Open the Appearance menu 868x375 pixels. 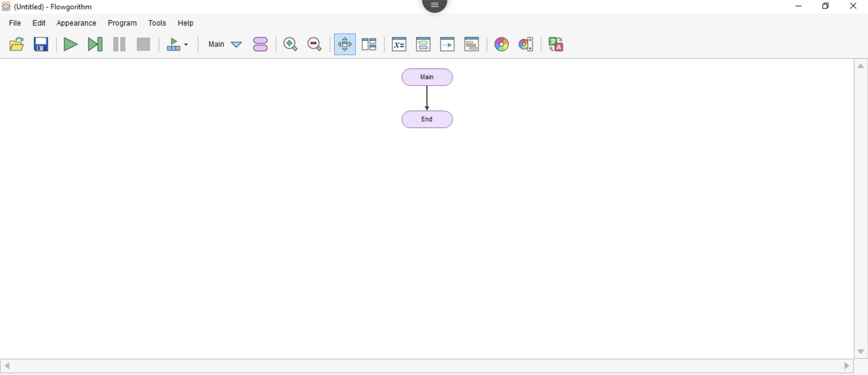coord(76,23)
